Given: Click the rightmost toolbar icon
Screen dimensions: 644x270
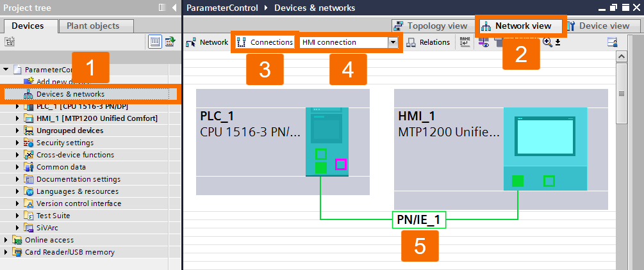Looking at the screenshot, I should tap(613, 42).
